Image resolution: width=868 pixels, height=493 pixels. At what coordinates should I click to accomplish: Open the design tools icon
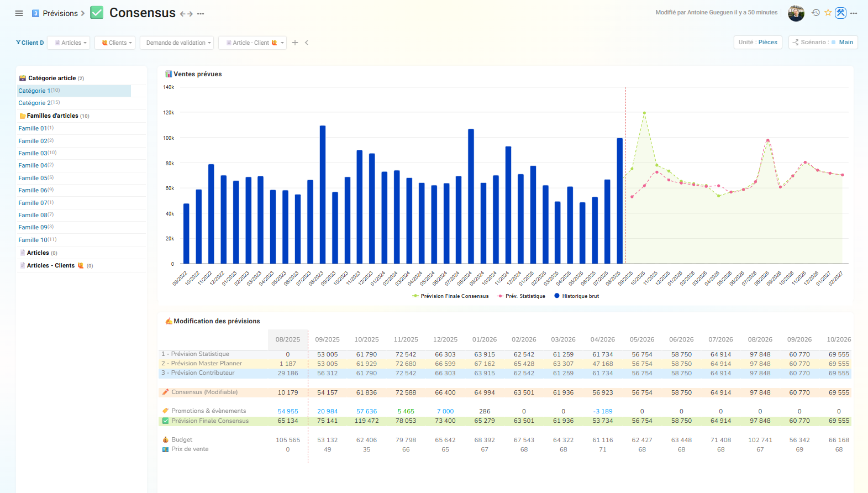(x=840, y=13)
